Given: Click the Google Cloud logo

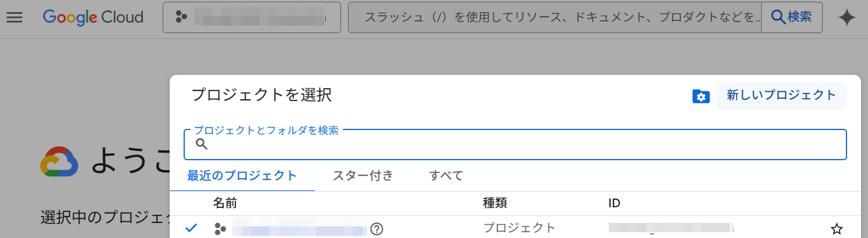Looking at the screenshot, I should 93,17.
